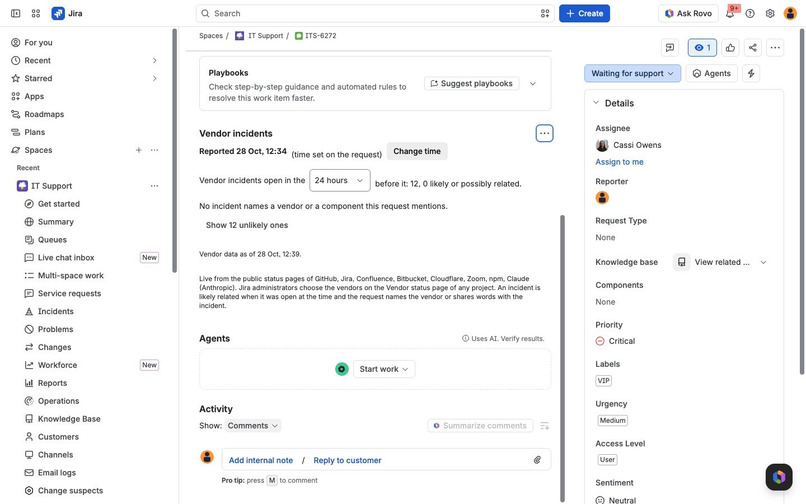The height and width of the screenshot is (504, 806).
Task: Click the Create button
Action: [584, 13]
